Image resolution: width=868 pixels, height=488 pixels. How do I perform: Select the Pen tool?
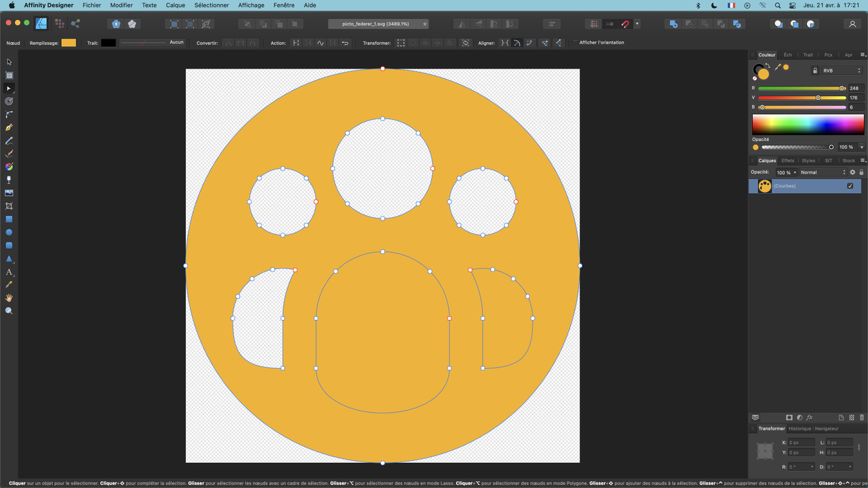point(9,127)
